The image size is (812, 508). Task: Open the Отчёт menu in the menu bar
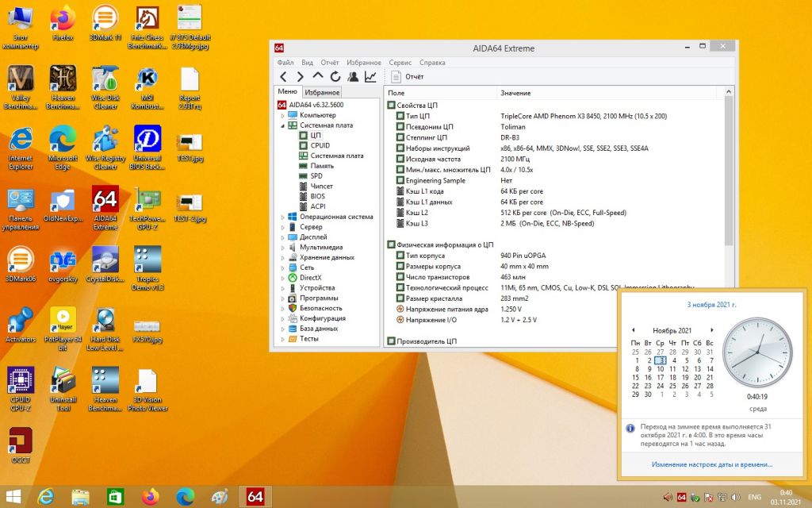point(329,62)
